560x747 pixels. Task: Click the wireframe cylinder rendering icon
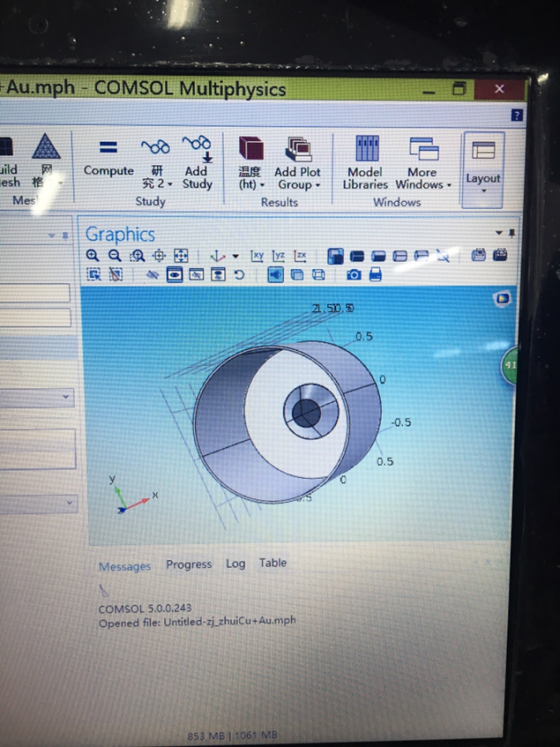pyautogui.click(x=400, y=256)
